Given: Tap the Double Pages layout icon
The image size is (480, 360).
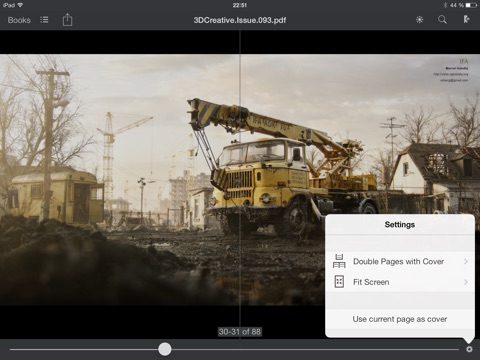Looking at the screenshot, I should pos(339,261).
